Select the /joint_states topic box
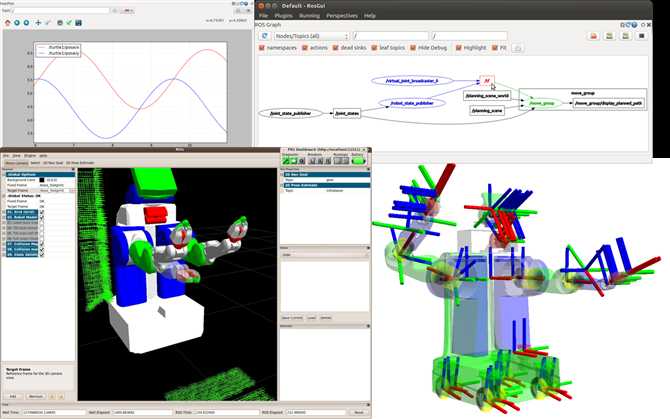 click(x=347, y=113)
